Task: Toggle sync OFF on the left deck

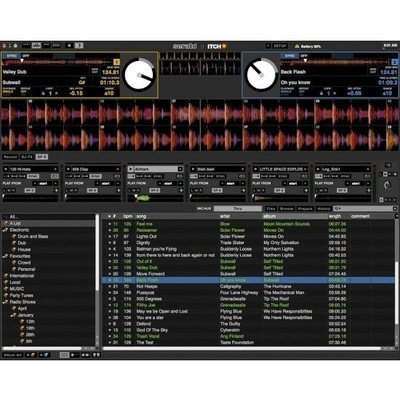Action: pos(26,56)
